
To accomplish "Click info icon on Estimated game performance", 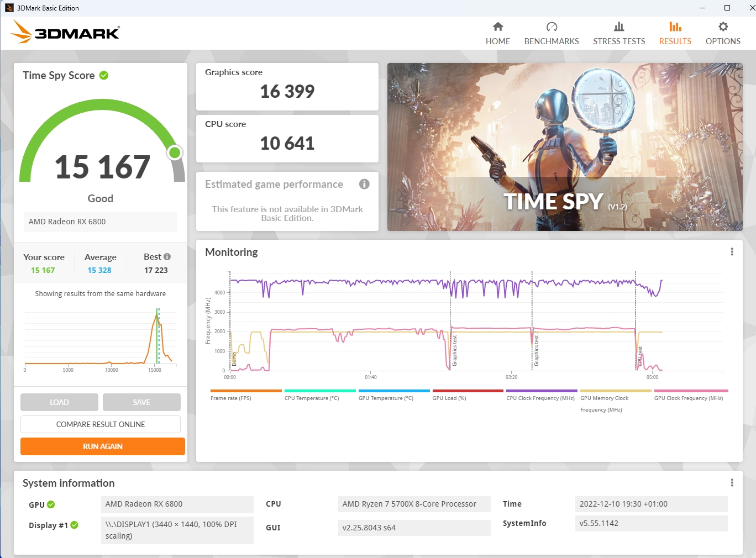I will [364, 184].
